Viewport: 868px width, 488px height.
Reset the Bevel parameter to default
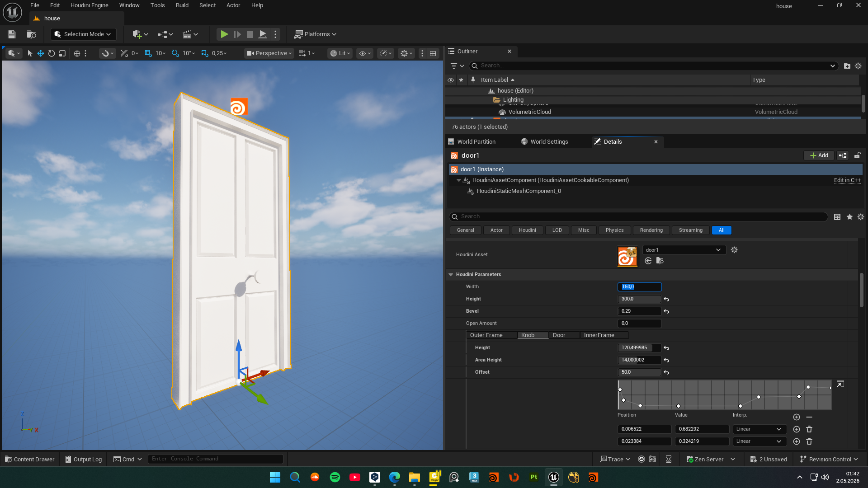666,311
